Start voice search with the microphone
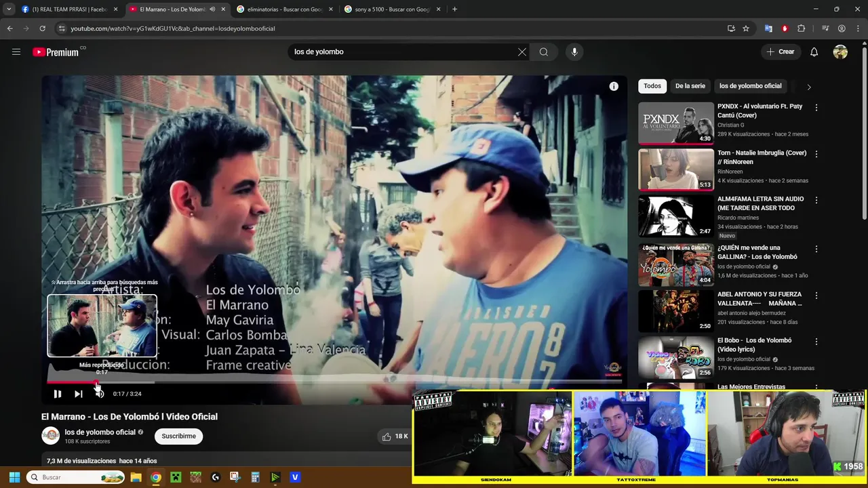This screenshot has height=488, width=868. click(574, 52)
